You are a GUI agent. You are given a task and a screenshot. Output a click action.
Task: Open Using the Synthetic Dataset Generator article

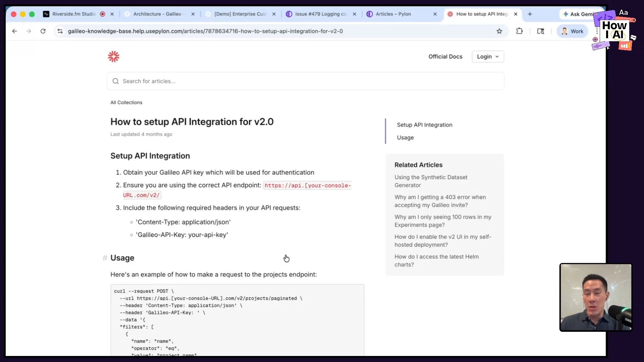point(431,181)
